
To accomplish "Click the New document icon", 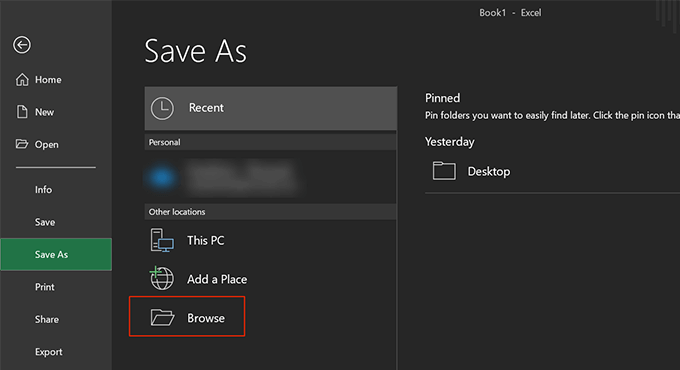I will [22, 112].
